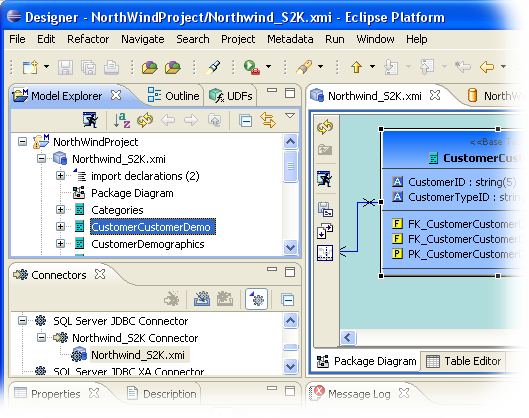
Task: Click the Save icon in the main toolbar
Action: pyautogui.click(x=65, y=67)
